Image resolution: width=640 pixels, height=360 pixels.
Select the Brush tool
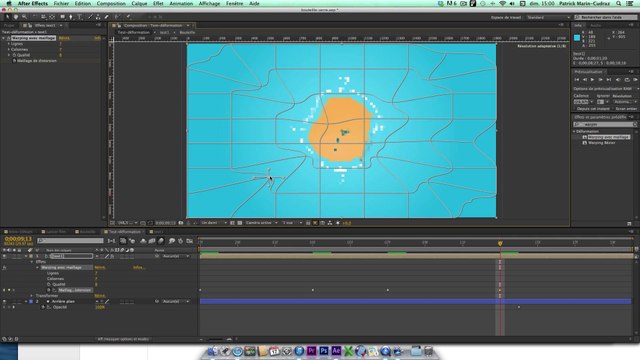[x=90, y=17]
